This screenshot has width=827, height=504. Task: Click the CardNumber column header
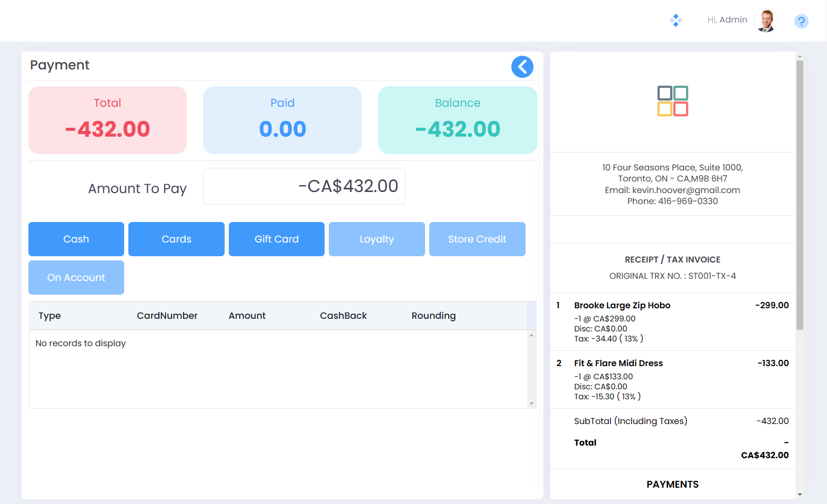pyautogui.click(x=167, y=316)
